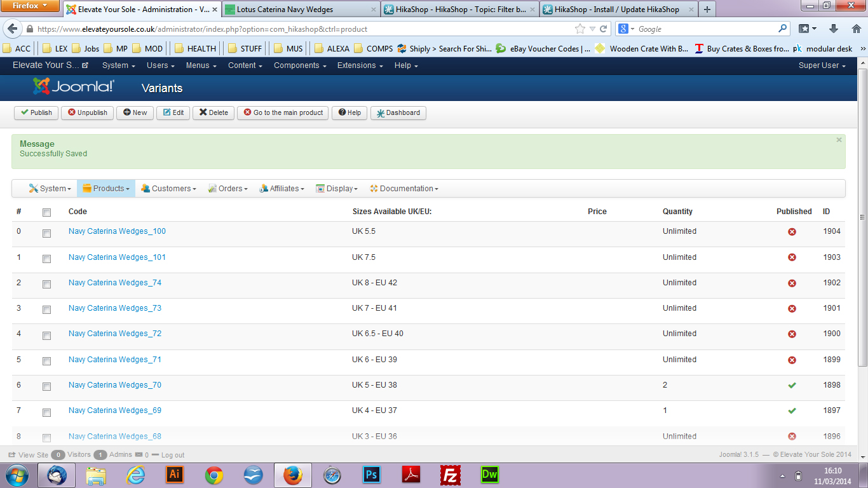This screenshot has height=488, width=868.
Task: Open the HikaShop Documentation menu
Action: coord(404,189)
